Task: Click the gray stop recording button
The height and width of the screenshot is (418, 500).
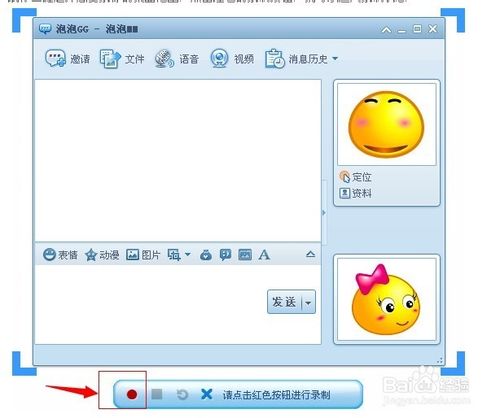Action: click(157, 394)
